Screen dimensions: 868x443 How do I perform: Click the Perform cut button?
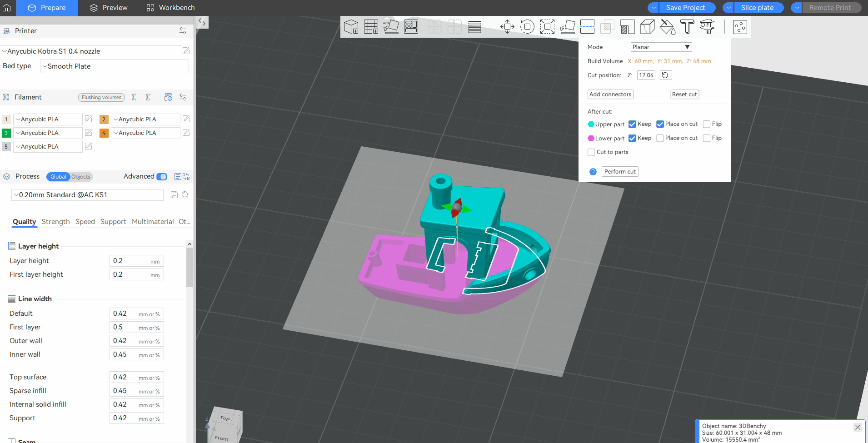tap(620, 171)
